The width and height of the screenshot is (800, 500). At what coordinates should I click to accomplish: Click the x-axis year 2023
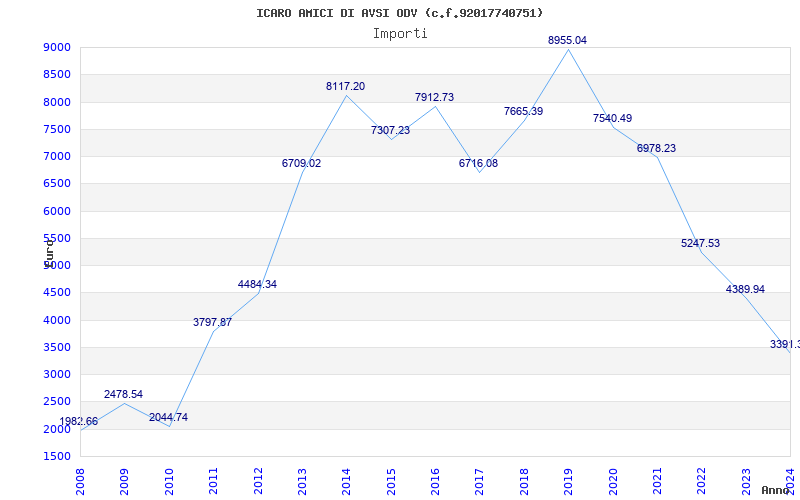click(x=746, y=481)
